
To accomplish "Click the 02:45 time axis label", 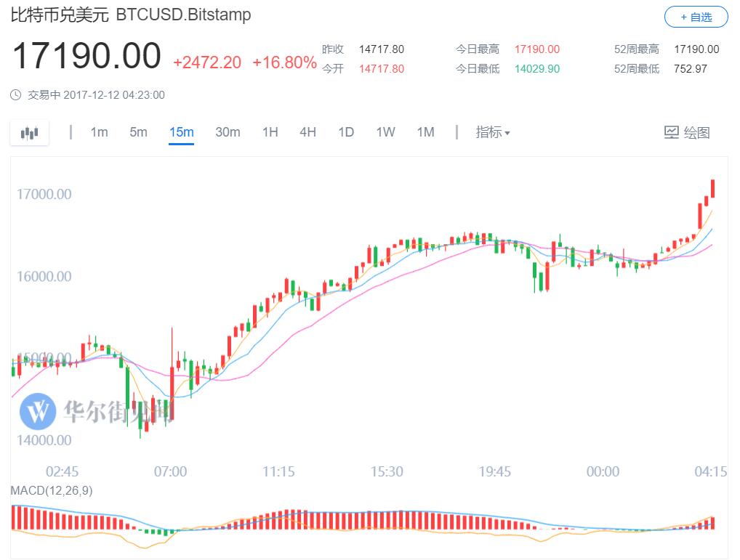I will pyautogui.click(x=63, y=471).
